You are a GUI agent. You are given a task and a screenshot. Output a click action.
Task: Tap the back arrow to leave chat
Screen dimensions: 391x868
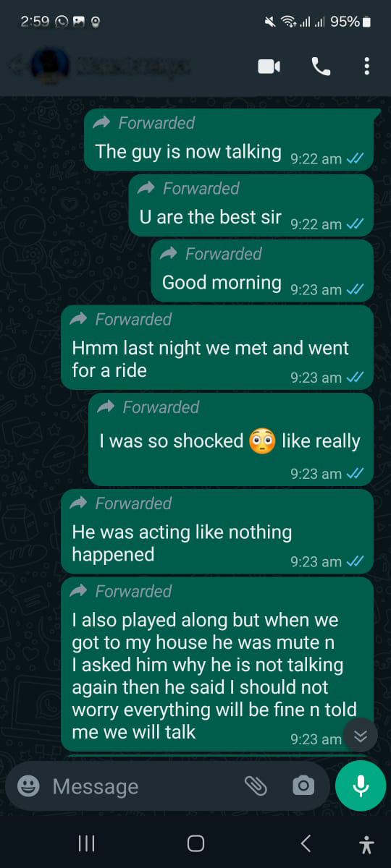click(13, 67)
